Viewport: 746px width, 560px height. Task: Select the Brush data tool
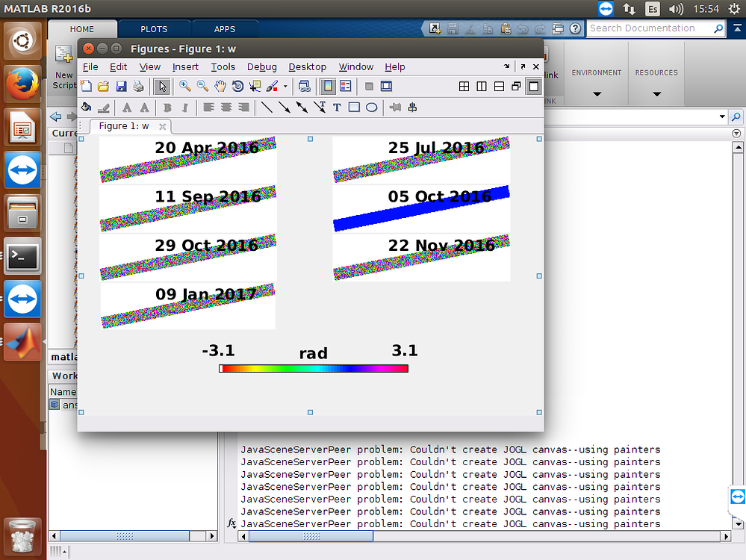pos(272,86)
